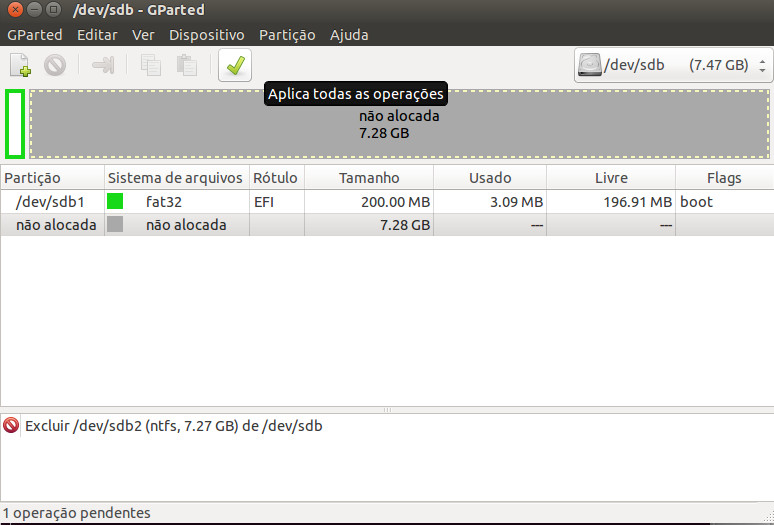The image size is (774, 525).
Task: Maximize the GParted window
Action: click(x=53, y=9)
